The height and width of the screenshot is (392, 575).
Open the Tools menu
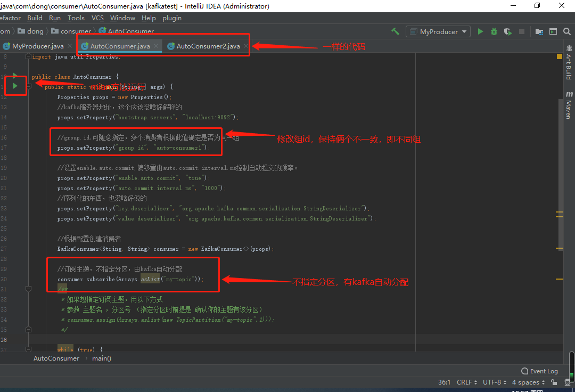point(76,18)
